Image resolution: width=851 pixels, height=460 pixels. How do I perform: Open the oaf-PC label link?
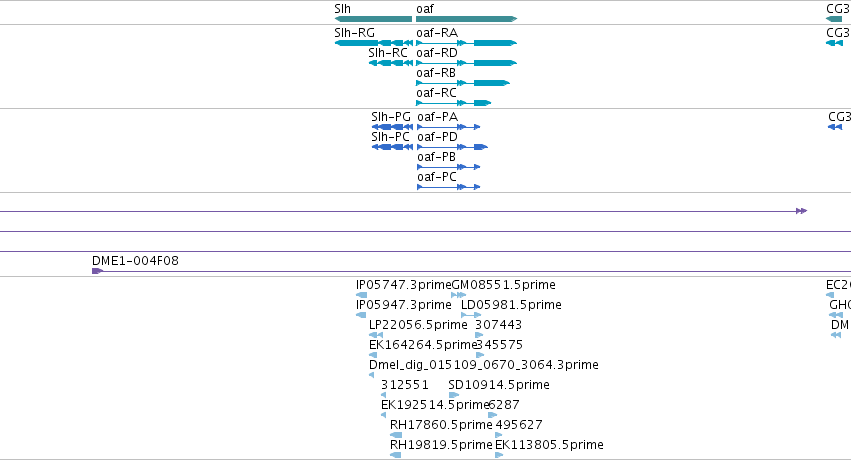(x=437, y=177)
